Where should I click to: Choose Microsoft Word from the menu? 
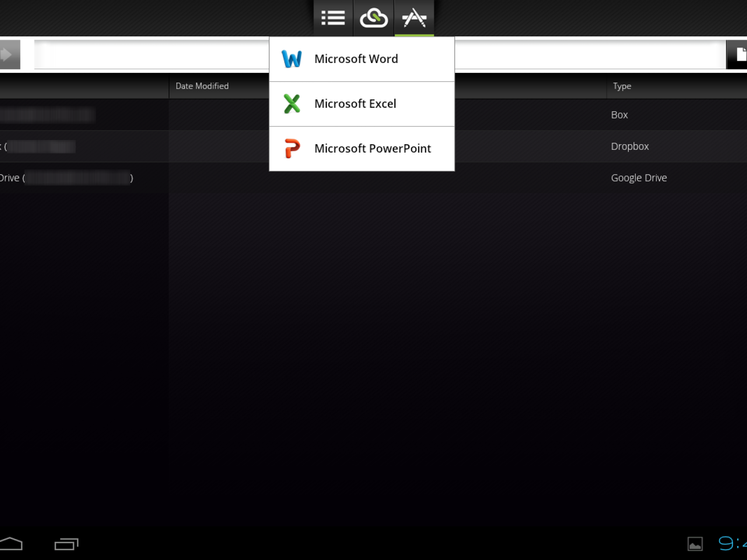point(362,59)
